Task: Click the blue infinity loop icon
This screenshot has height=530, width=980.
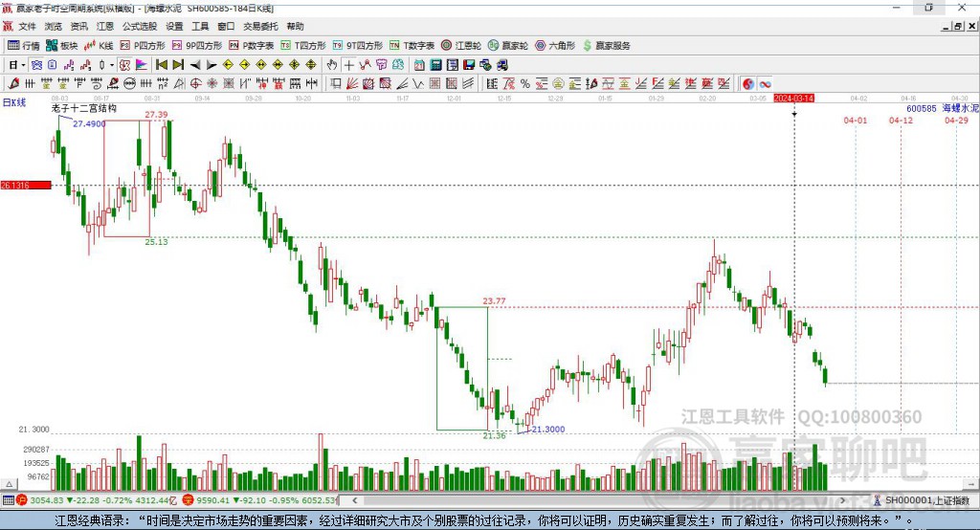Action: point(765,84)
